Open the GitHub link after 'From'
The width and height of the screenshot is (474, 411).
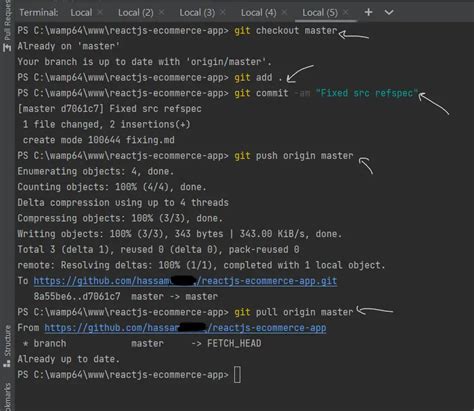click(x=185, y=328)
